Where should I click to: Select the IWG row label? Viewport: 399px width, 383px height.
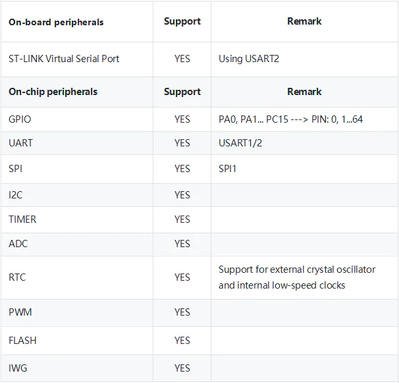pyautogui.click(x=18, y=368)
